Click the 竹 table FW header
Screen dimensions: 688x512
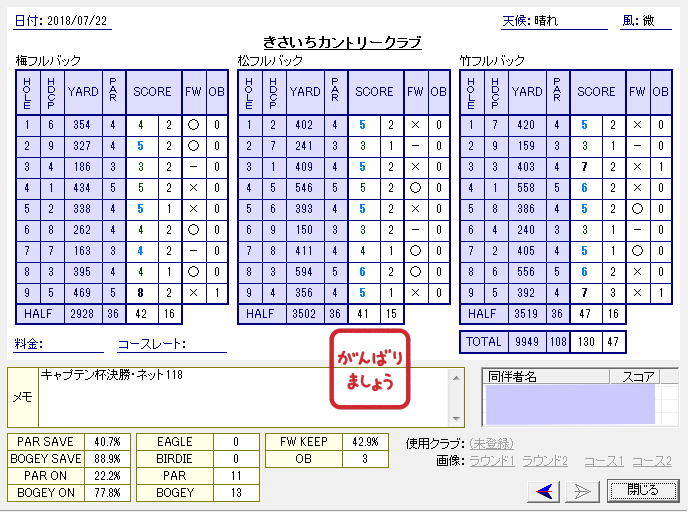637,92
